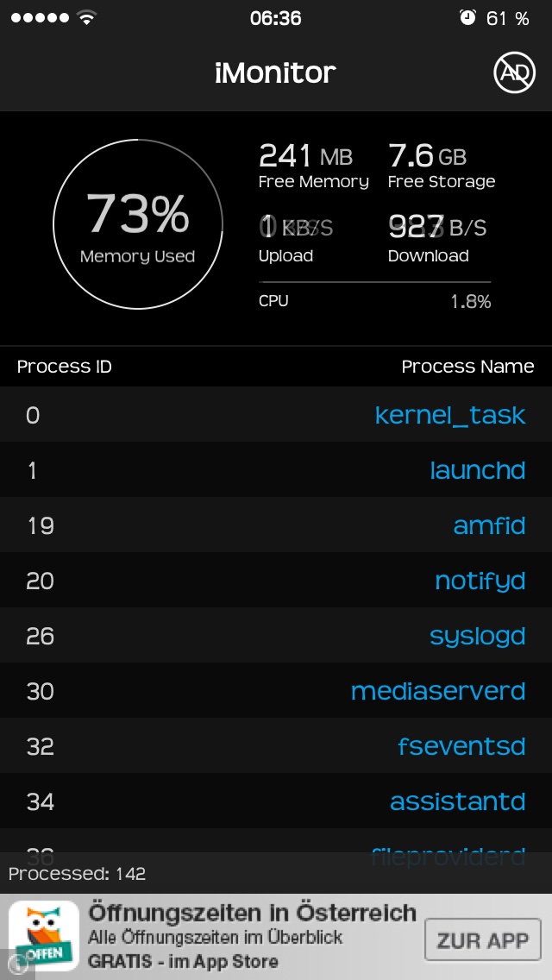Select the notifyd process
Viewport: 552px width, 980px height.
(480, 581)
